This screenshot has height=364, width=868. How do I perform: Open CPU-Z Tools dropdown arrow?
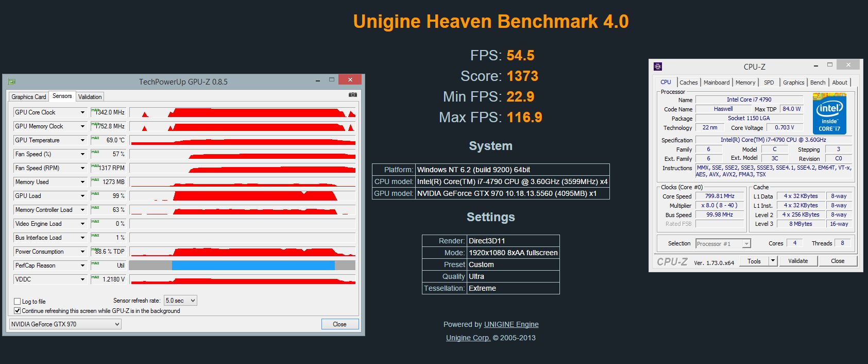pos(773,261)
